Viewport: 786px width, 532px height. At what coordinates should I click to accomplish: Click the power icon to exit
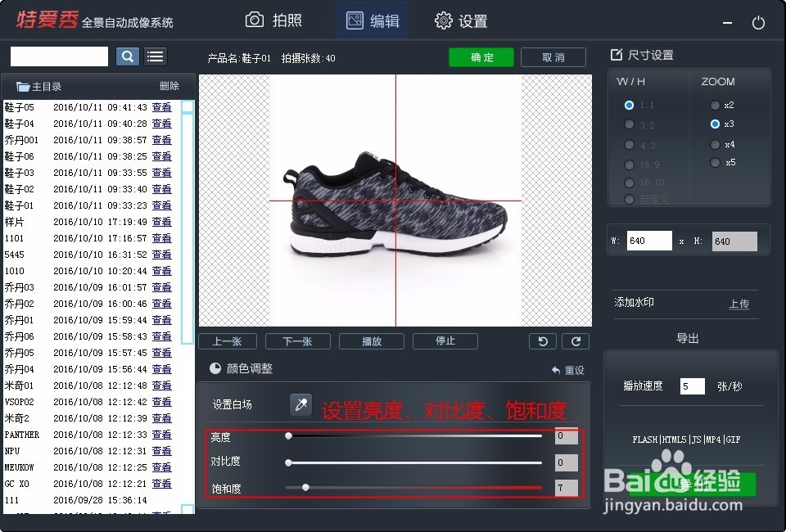(x=758, y=23)
